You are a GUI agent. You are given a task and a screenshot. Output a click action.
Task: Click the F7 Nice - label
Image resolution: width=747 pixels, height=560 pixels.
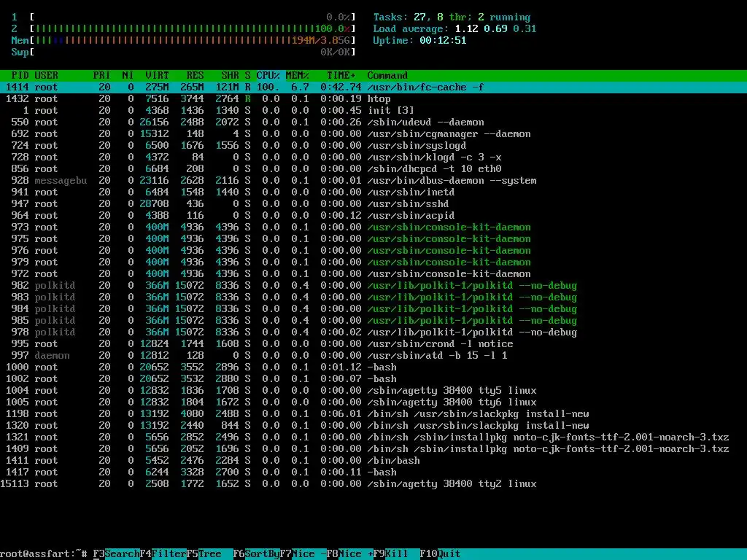303,554
